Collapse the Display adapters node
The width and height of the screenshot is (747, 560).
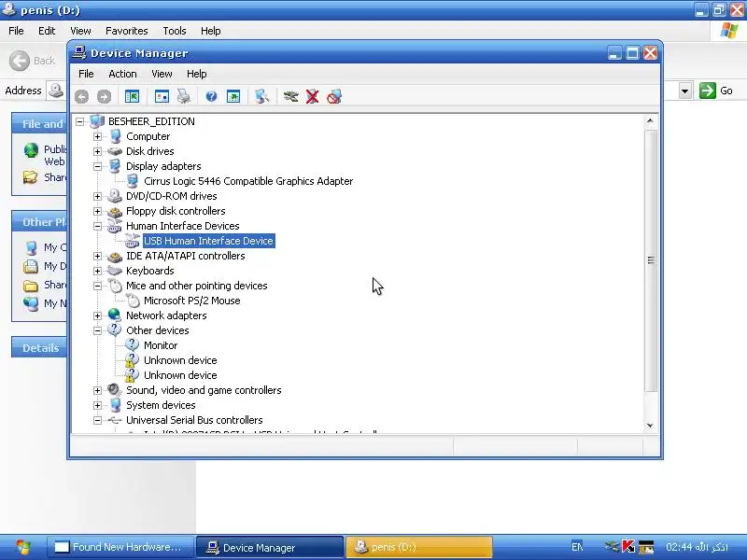pyautogui.click(x=97, y=167)
